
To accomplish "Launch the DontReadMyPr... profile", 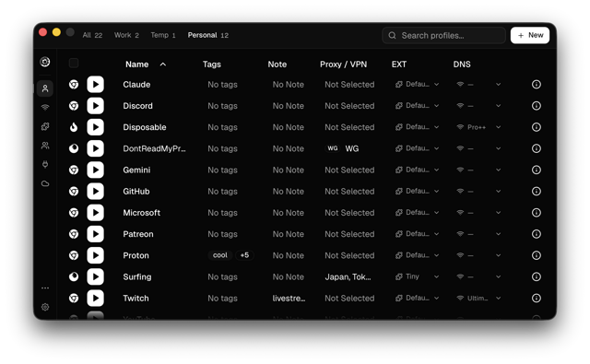I will coord(96,148).
